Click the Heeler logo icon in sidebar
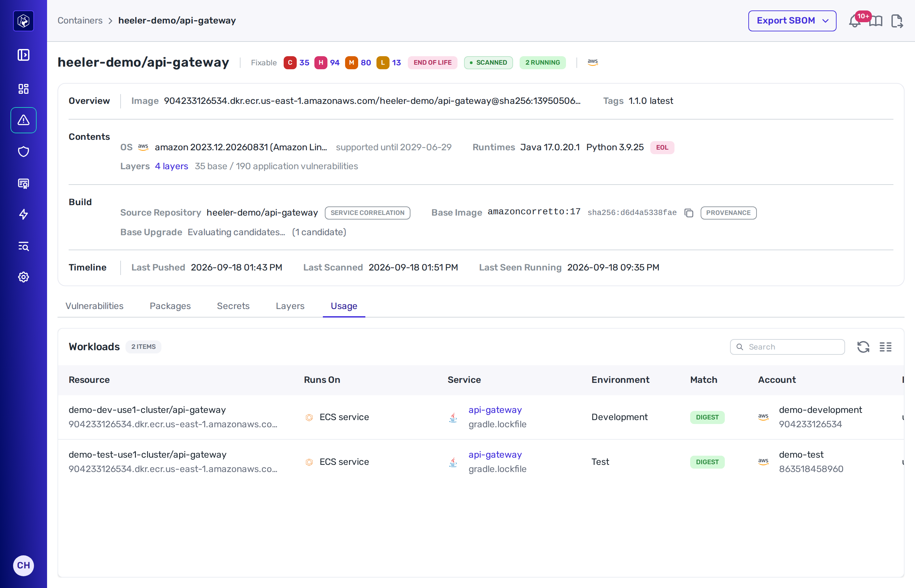Image resolution: width=915 pixels, height=588 pixels. pyautogui.click(x=23, y=21)
